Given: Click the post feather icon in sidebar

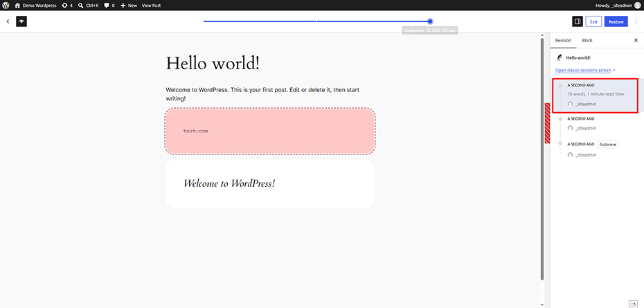Looking at the screenshot, I should (x=559, y=58).
